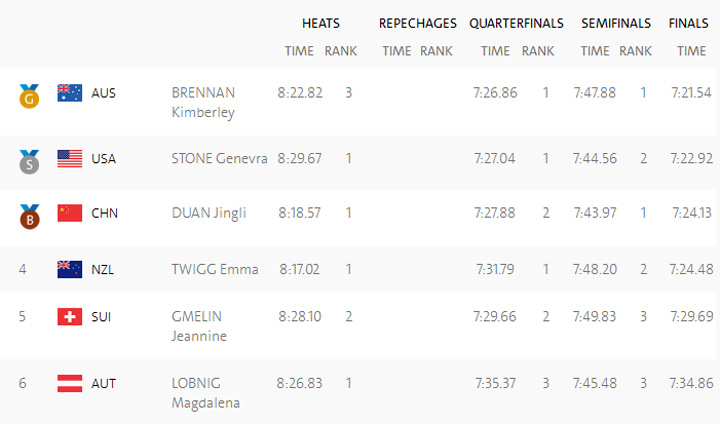The height and width of the screenshot is (424, 720).
Task: Click the silver medal icon
Action: [x=28, y=160]
